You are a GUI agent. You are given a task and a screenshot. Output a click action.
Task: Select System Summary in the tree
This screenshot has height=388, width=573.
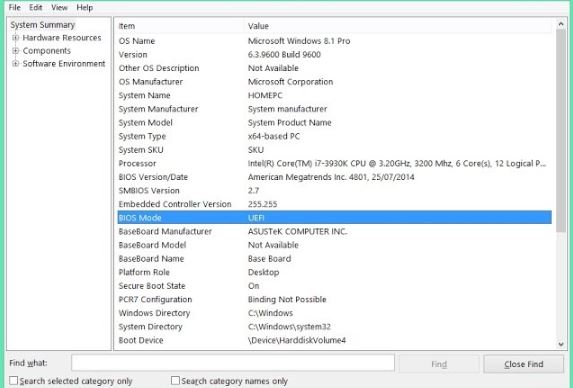[42, 25]
